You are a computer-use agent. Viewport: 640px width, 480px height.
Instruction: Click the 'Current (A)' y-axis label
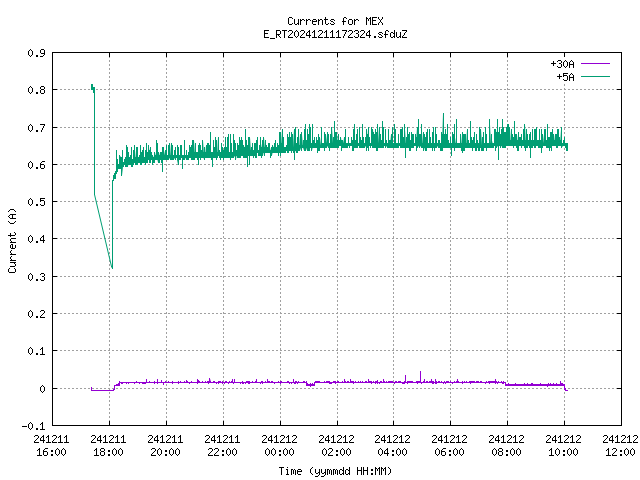click(12, 240)
